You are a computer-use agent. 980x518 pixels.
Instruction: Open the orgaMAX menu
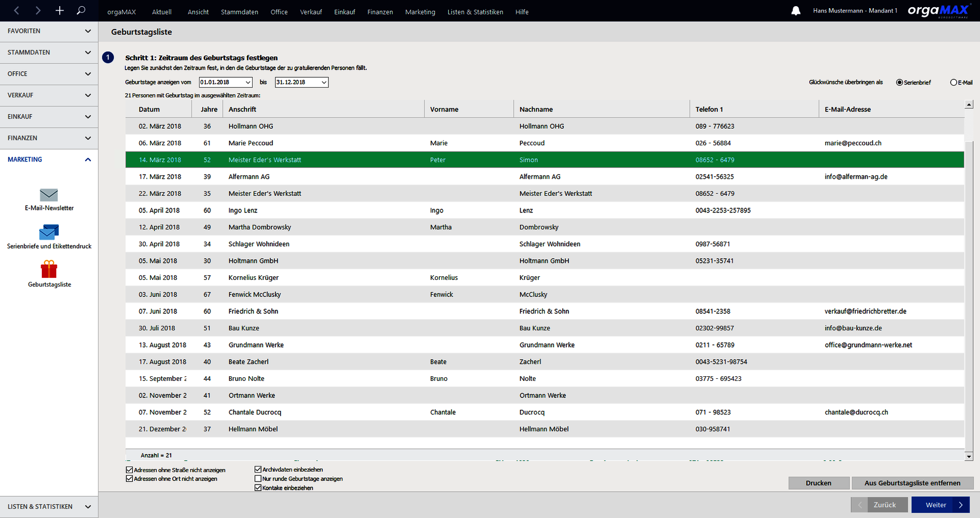[122, 12]
